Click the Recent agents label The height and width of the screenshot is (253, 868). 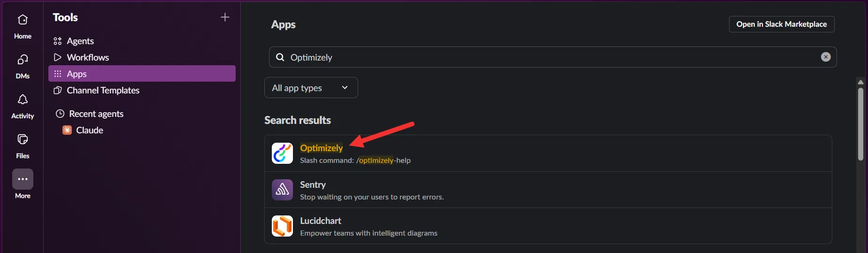96,114
